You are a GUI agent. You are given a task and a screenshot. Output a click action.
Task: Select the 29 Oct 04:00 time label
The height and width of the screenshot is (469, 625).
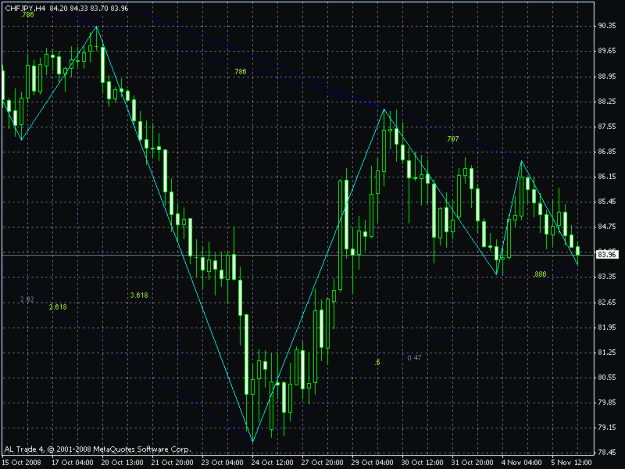point(372,462)
